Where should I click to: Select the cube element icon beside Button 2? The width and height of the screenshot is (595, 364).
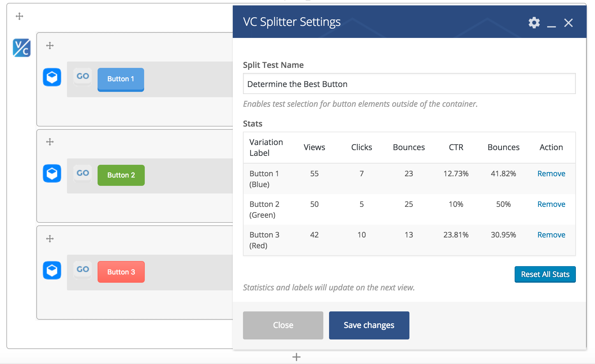point(52,173)
